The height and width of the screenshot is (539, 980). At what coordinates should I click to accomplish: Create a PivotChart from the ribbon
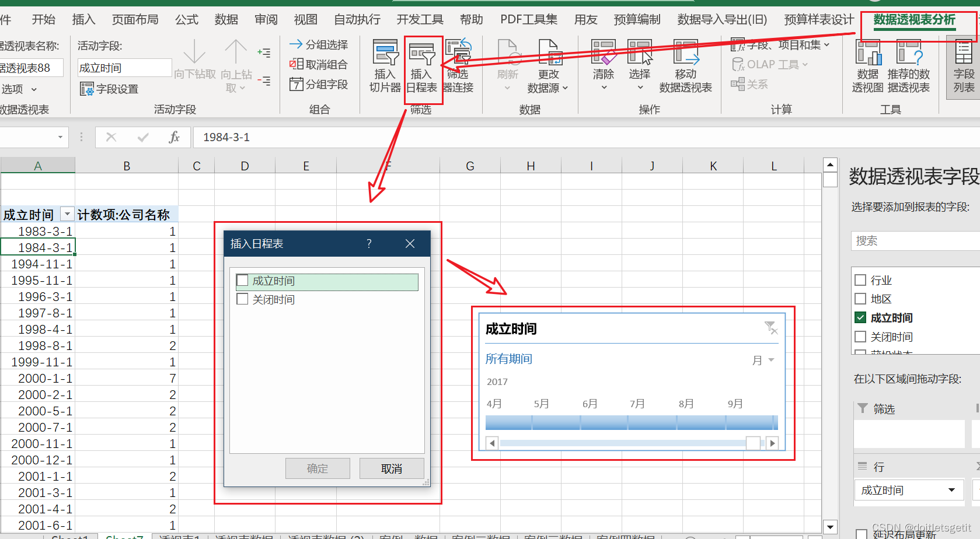pos(868,66)
